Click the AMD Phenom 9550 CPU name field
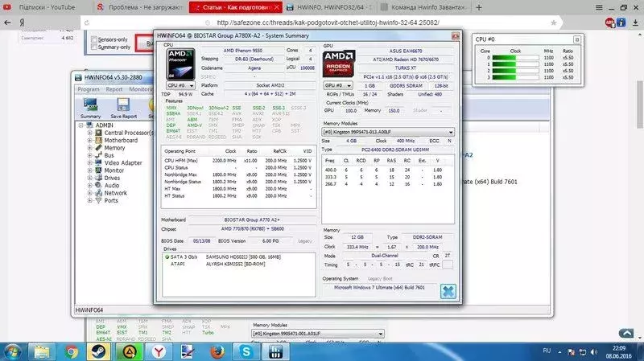The width and height of the screenshot is (644, 361). (x=243, y=51)
